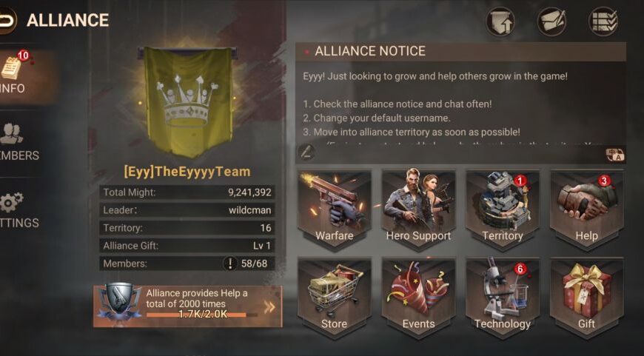644x356 pixels.
Task: Open the notepad pencil icon at top
Action: coord(552,21)
